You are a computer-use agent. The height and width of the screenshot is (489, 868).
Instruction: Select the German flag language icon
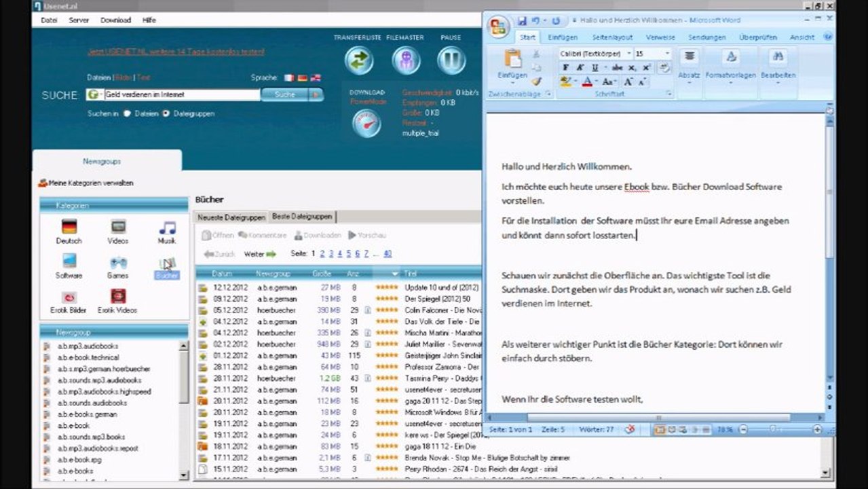tap(303, 78)
